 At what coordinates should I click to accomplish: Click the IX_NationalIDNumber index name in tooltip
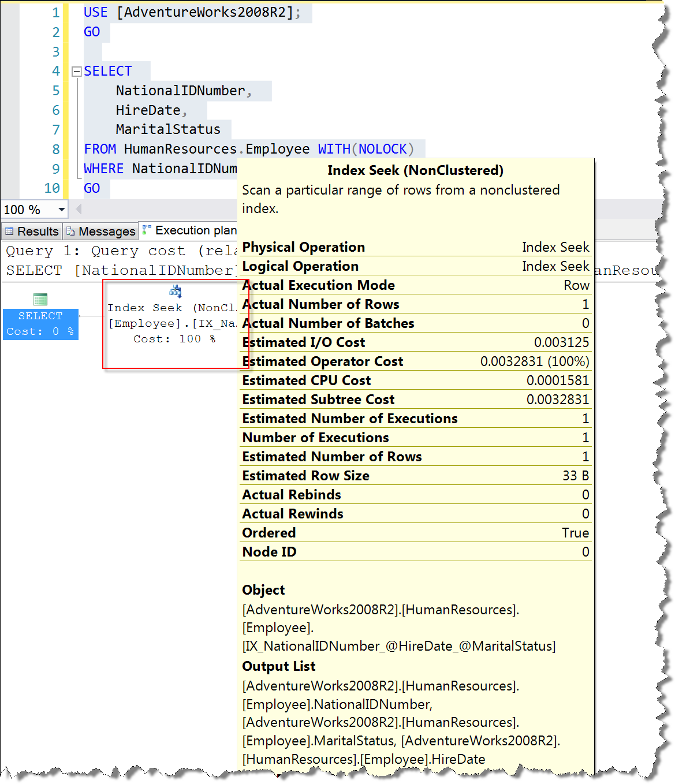[399, 646]
